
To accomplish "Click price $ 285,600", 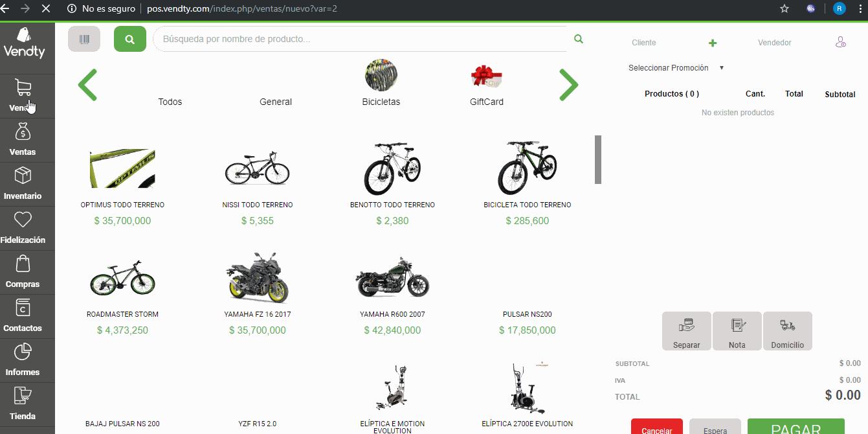I will [528, 221].
